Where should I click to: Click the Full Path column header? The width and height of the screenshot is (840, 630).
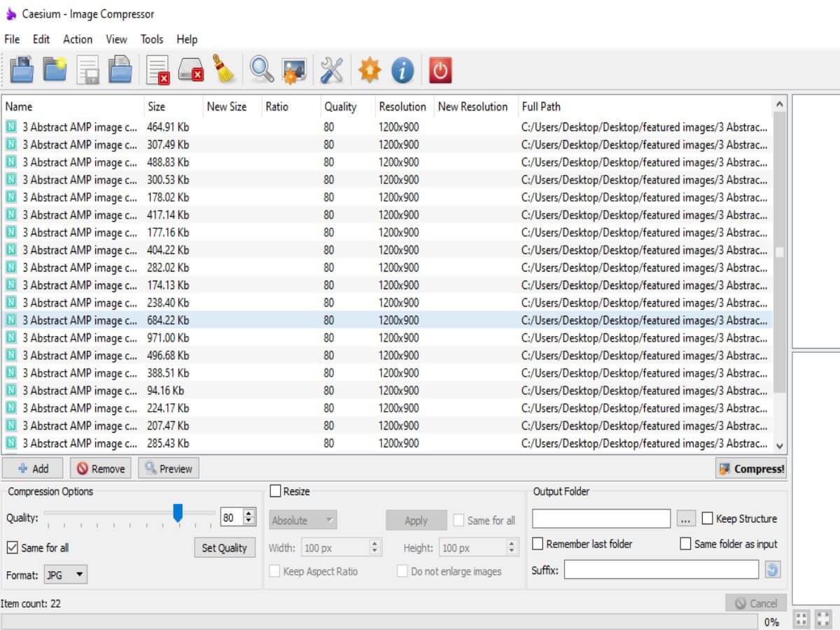click(x=645, y=106)
